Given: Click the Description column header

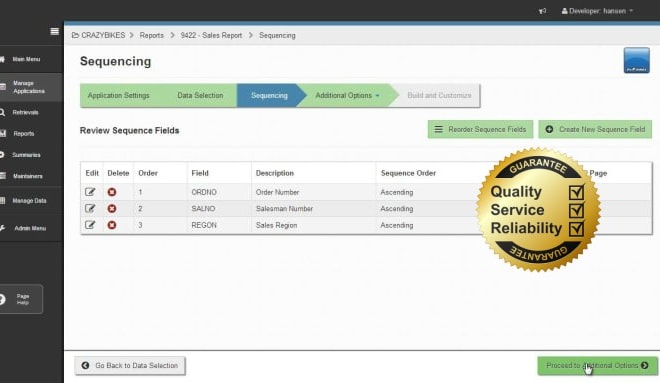Looking at the screenshot, I should pyautogui.click(x=275, y=173).
